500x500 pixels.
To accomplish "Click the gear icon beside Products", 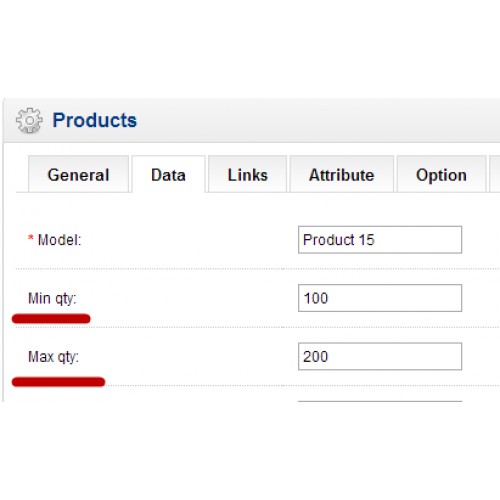I will click(x=29, y=120).
